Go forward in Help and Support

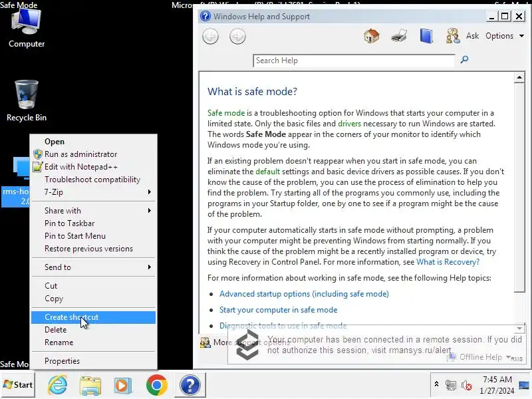pyautogui.click(x=237, y=37)
